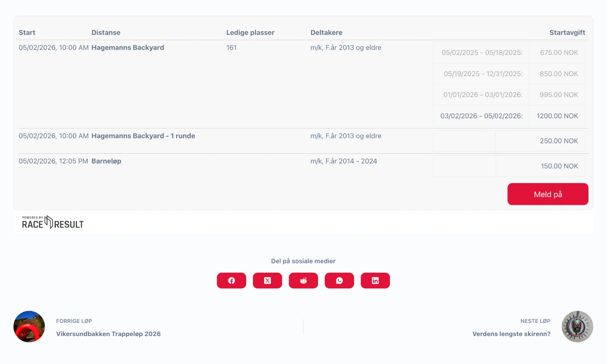This screenshot has height=364, width=607.
Task: Click the 03/02/2026 - 05/02/2026 price period
Action: (x=481, y=116)
